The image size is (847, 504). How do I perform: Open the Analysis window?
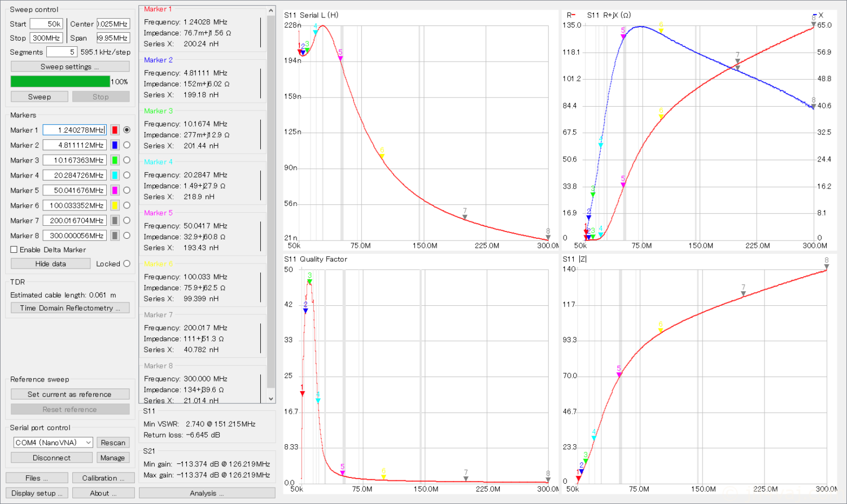pos(207,493)
